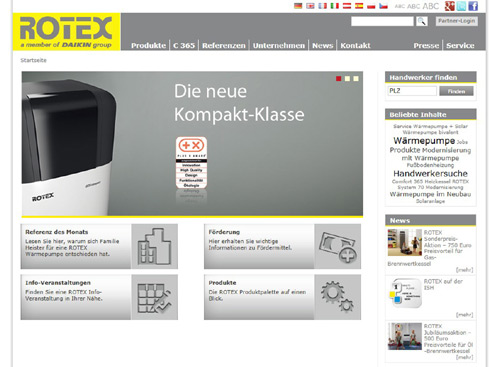Open the Info-Veranstaltungen teaser heading
Screen dimensions: 490x367
(58, 283)
